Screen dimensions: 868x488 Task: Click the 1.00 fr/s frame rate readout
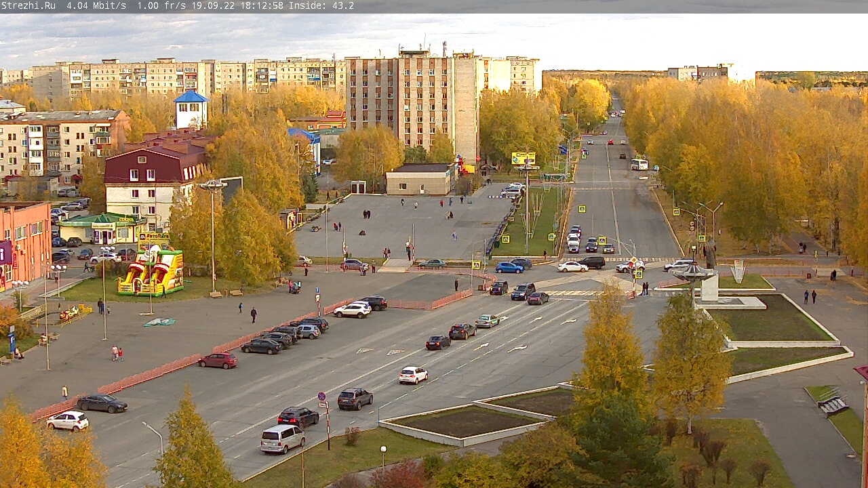tap(161, 5)
